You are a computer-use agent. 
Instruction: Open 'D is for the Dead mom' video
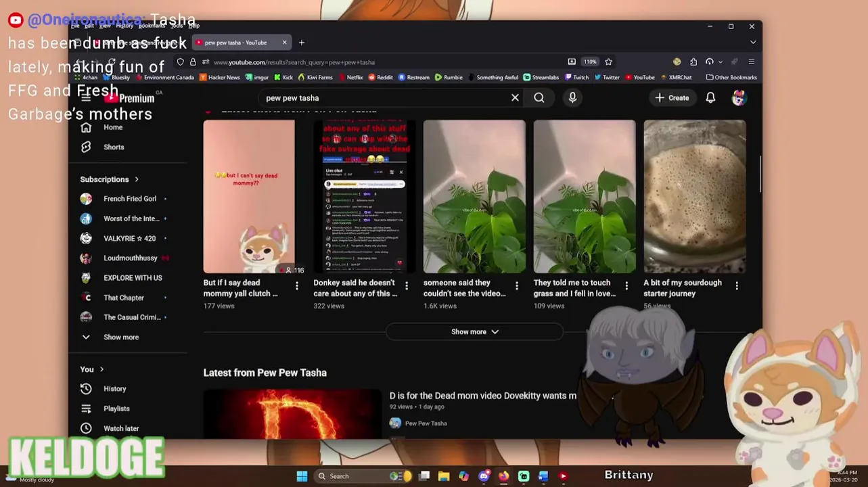click(x=483, y=396)
